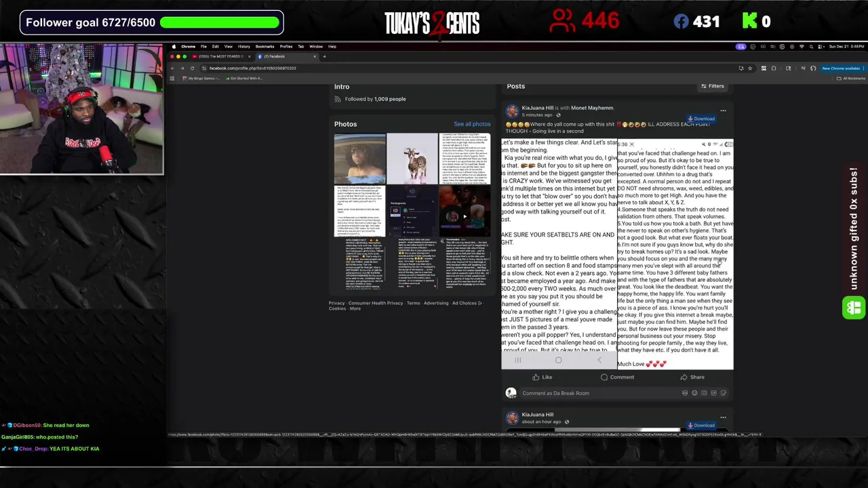The height and width of the screenshot is (488, 868).
Task: Click the avatar sticker icon in comment box
Action: tap(685, 393)
